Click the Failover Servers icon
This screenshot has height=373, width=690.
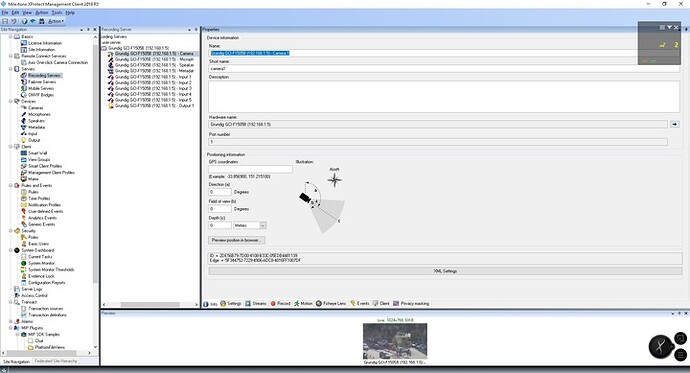pyautogui.click(x=24, y=82)
